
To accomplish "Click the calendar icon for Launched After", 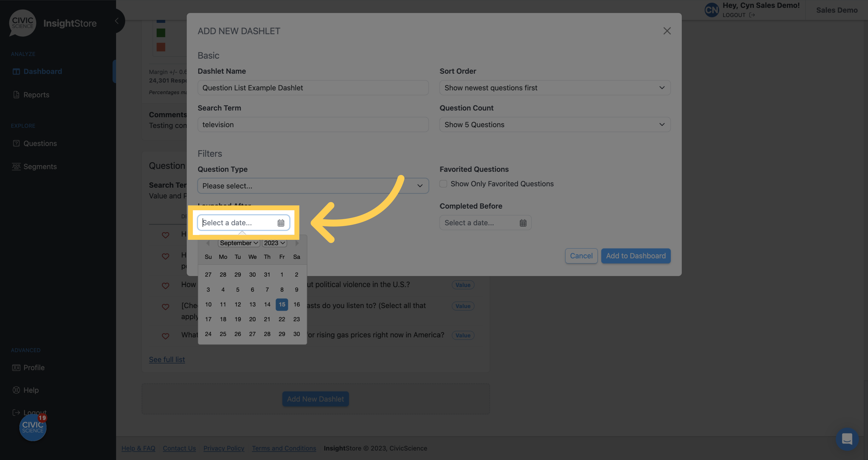I will coord(281,223).
